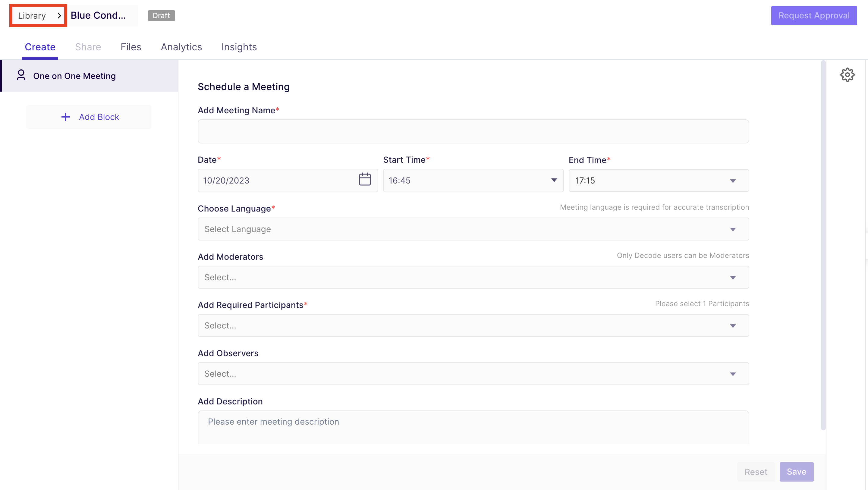868x490 pixels.
Task: Click the Date field showing 10/20/2023
Action: (x=288, y=181)
